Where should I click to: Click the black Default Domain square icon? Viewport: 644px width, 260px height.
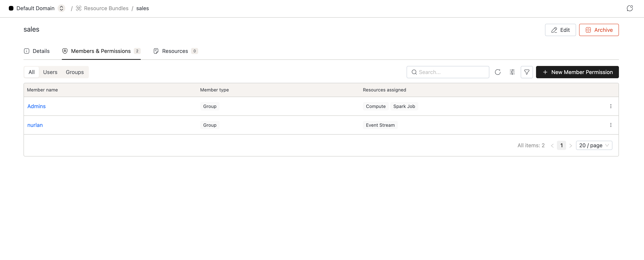point(11,8)
